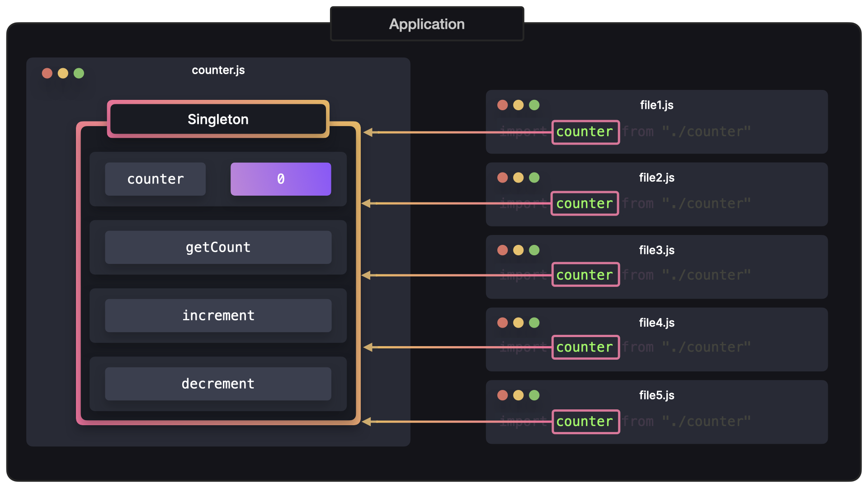Click the getCount method block
The width and height of the screenshot is (868, 488).
pyautogui.click(x=217, y=247)
